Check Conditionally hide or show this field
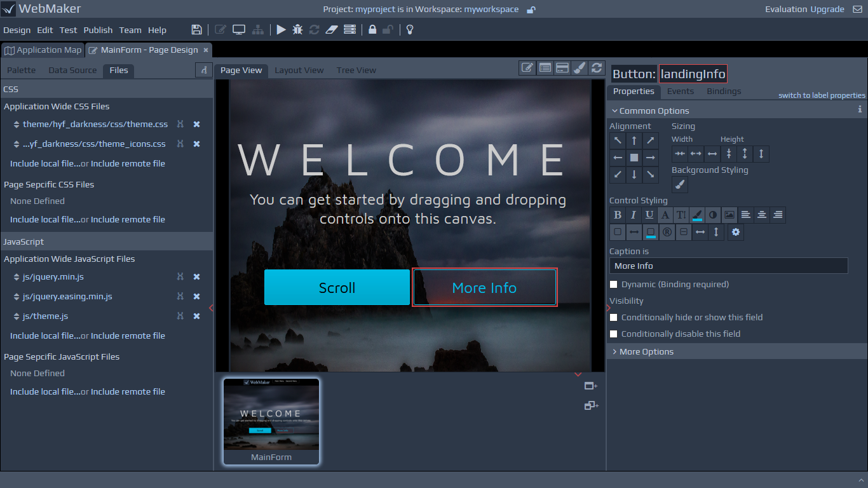This screenshot has height=488, width=868. coord(614,317)
